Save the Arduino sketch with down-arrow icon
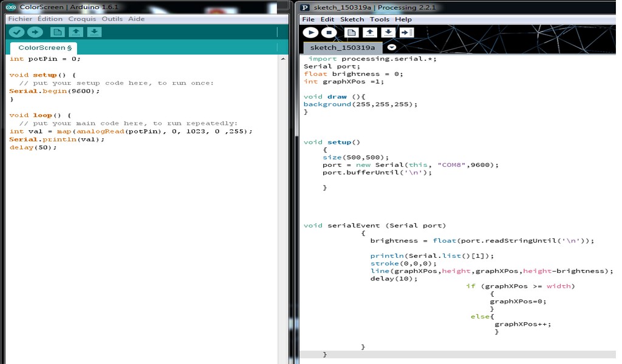The height and width of the screenshot is (364, 622). tap(94, 32)
